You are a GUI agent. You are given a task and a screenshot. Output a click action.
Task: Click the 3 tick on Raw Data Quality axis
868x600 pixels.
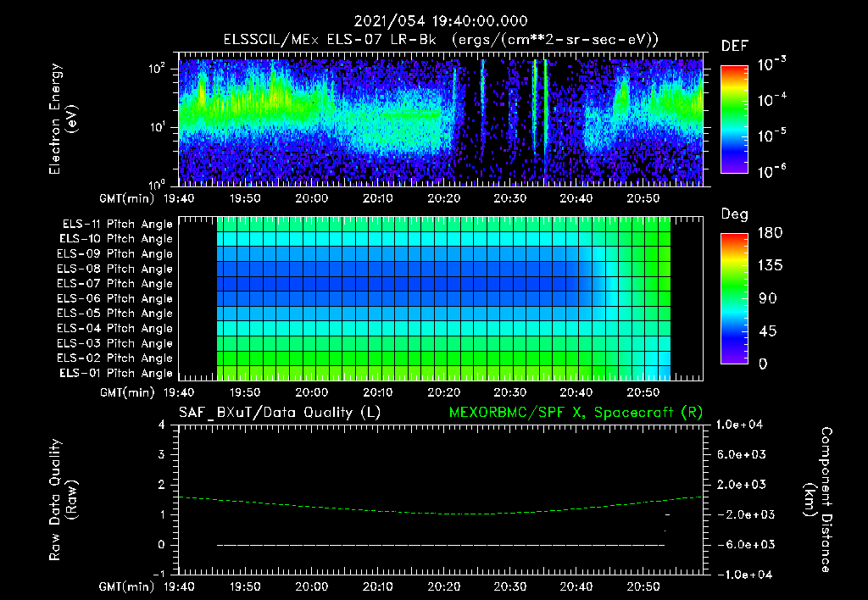(162, 454)
